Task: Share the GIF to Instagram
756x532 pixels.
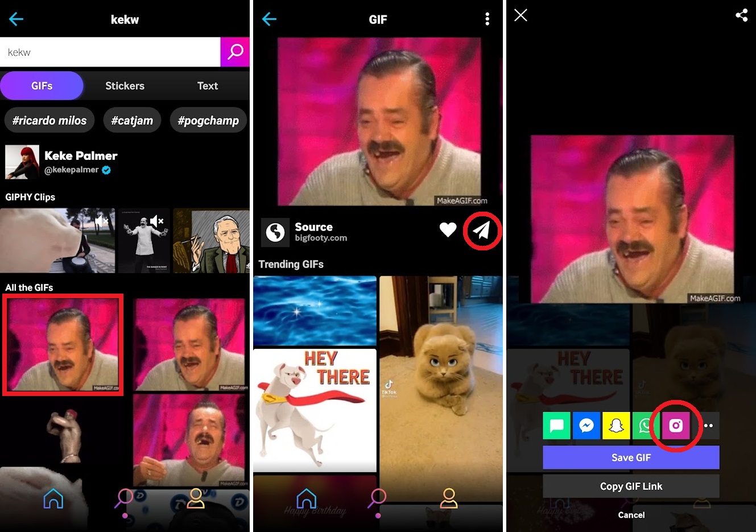Action: 676,426
